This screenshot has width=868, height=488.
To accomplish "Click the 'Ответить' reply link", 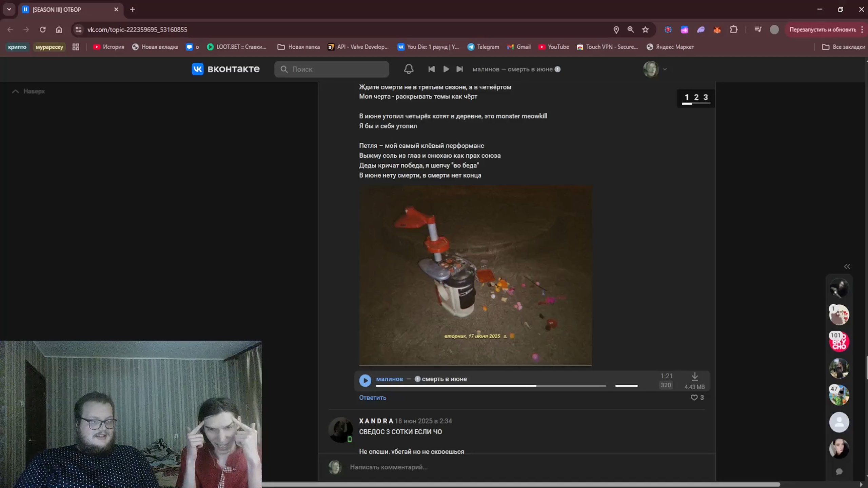I will click(x=372, y=398).
